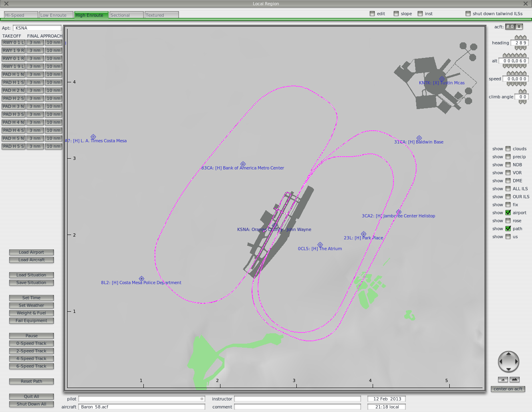The image size is (532, 412).
Task: Click the Reset Path button
Action: pyautogui.click(x=32, y=381)
